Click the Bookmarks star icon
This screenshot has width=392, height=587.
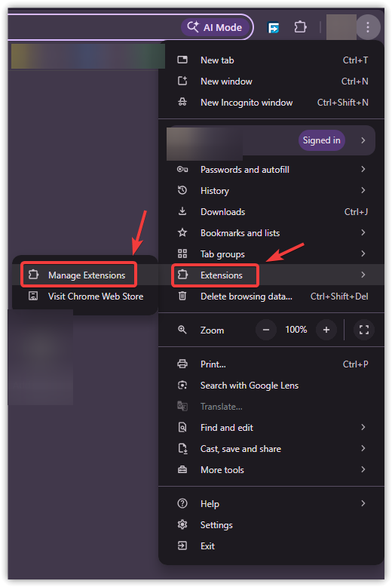(182, 232)
